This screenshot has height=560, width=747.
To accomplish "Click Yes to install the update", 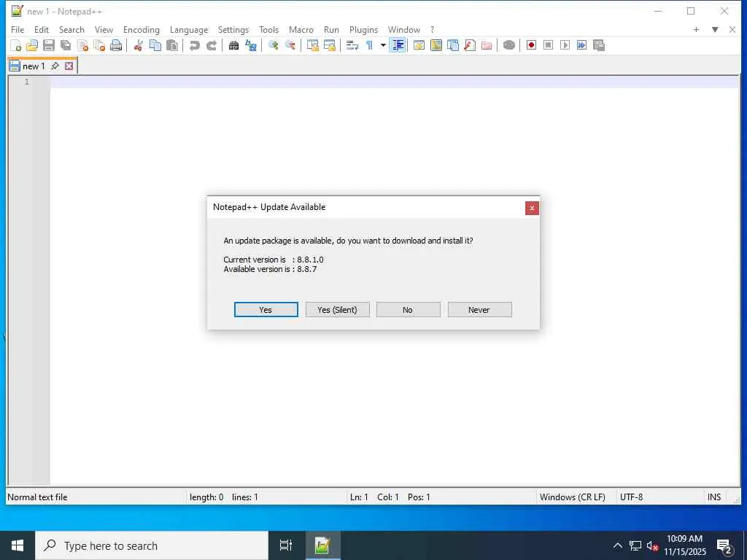I will 266,309.
